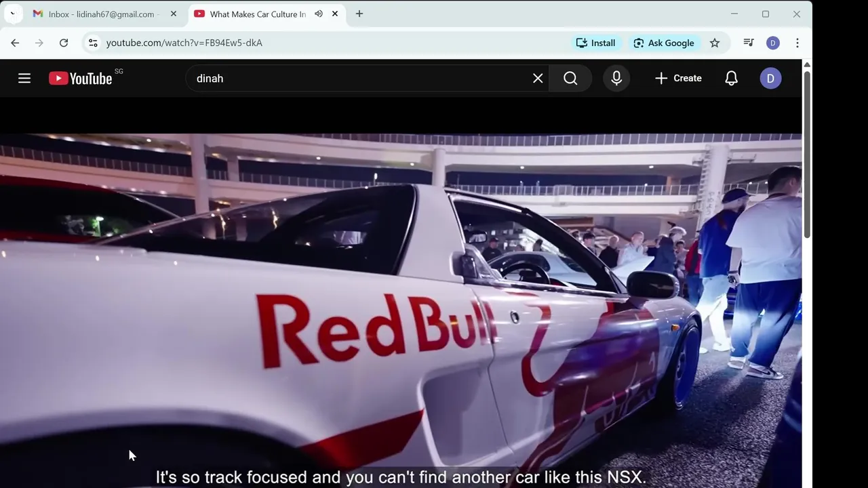The image size is (868, 488).
Task: Open the tab search dropdown arrow
Action: coord(13,14)
